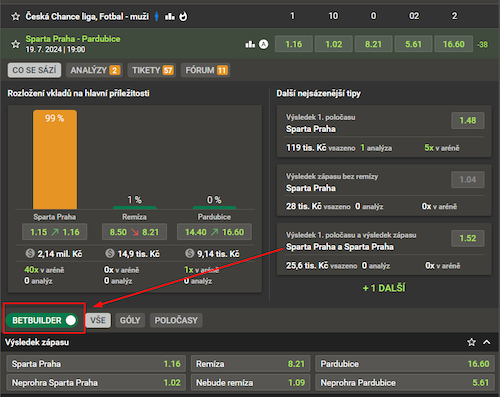
Task: Click the blue men's category figure icon
Action: pyautogui.click(x=156, y=16)
